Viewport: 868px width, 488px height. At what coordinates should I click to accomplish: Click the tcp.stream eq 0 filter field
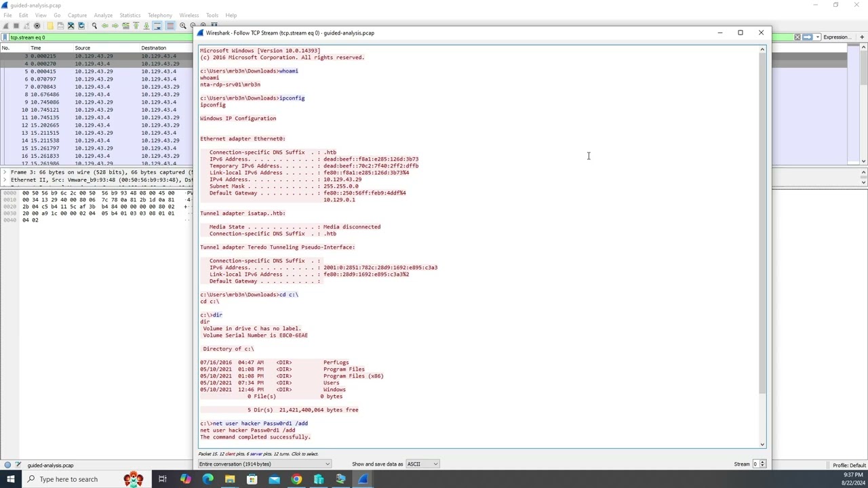(102, 37)
